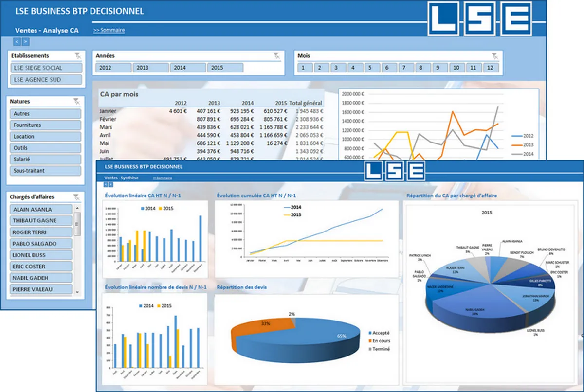Clear the Mois slicer filter
This screenshot has height=392, width=584.
click(x=495, y=55)
